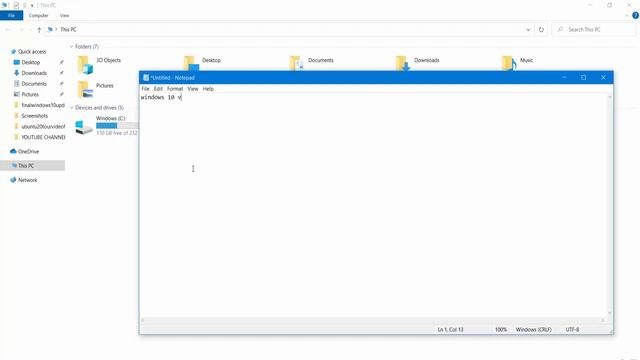This screenshot has height=360, width=640.
Task: Click the Desktop icon in Quick access
Action: click(x=16, y=62)
